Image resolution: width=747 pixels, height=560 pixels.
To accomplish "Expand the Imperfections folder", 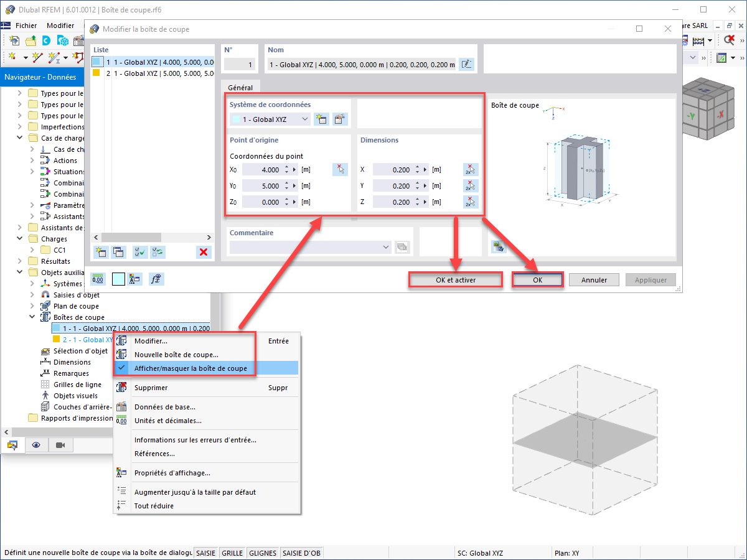I will pos(19,127).
